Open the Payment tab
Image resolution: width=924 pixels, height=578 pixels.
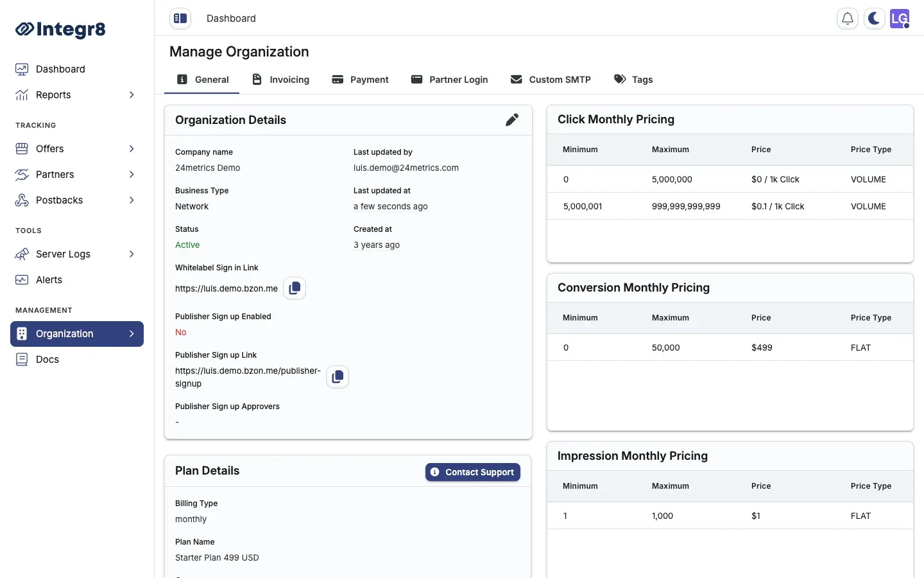tap(360, 80)
